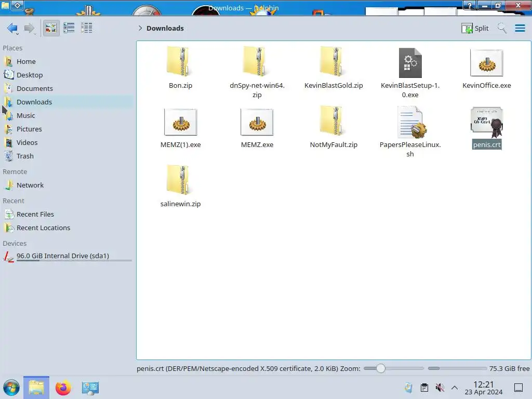Viewport: 532px width, 399px height.
Task: Click the MEMZ.exe filename label
Action: [257, 145]
